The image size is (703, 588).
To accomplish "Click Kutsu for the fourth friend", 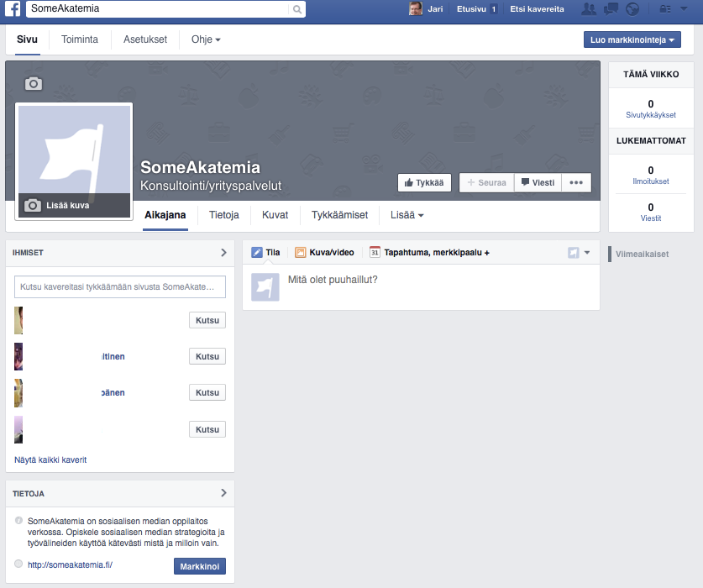I will click(x=207, y=429).
